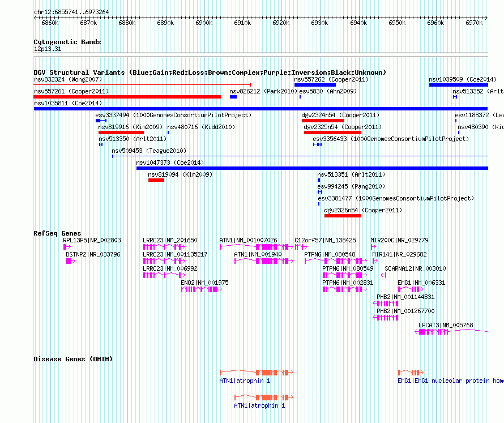Click the 6860k ruler position
Viewport: 504px width, 423px height.
(50, 23)
